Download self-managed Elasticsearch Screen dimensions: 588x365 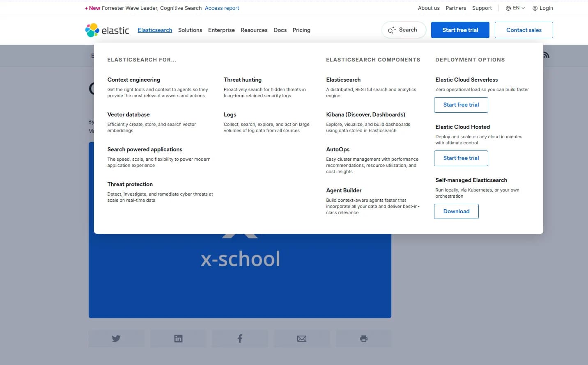point(456,211)
